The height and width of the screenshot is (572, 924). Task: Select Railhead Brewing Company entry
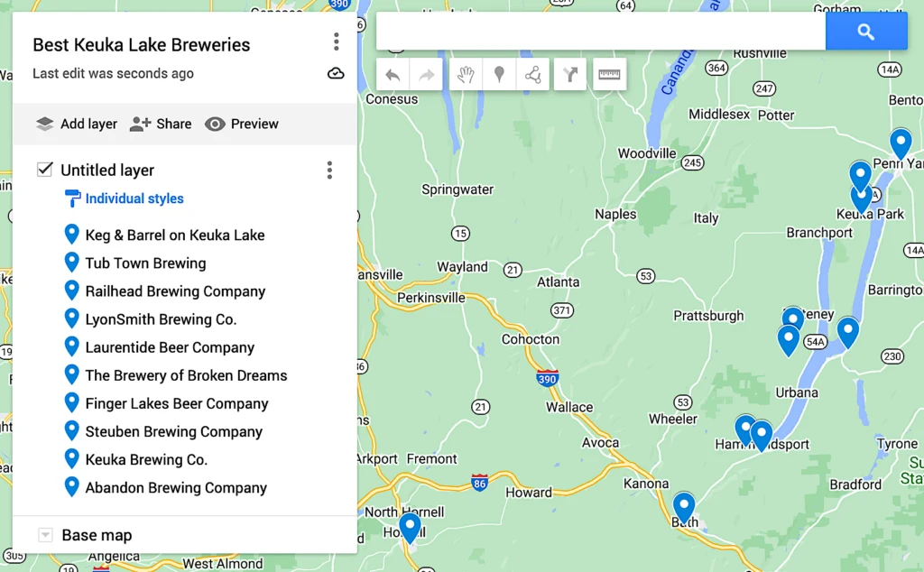pyautogui.click(x=175, y=291)
